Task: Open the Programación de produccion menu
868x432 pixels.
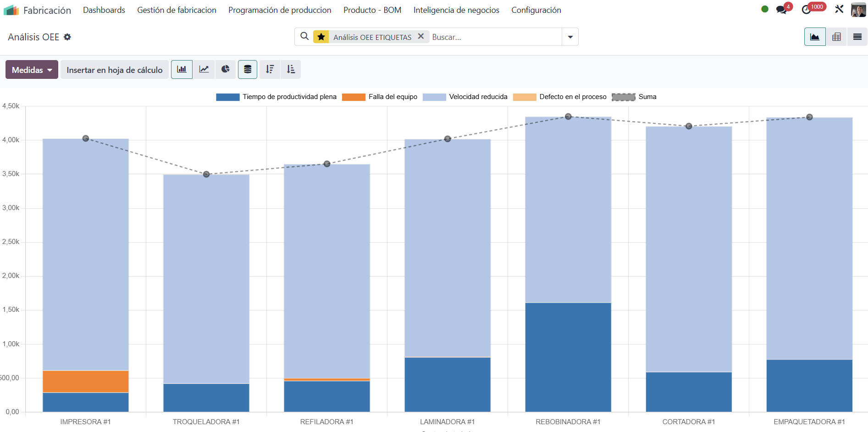Action: (x=279, y=10)
